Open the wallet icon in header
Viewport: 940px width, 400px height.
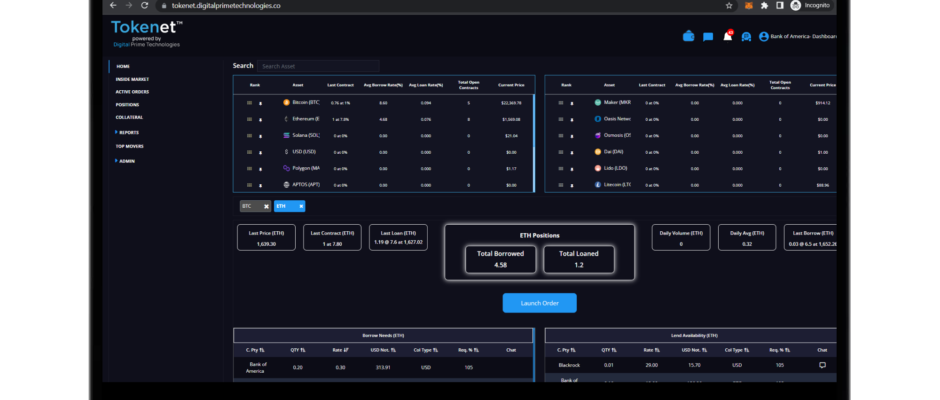tap(688, 37)
